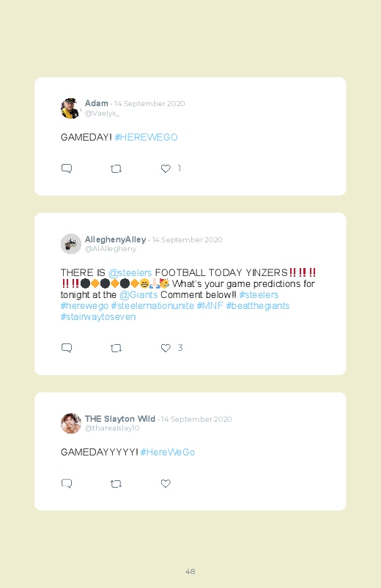Open the @Giants mention link

pyautogui.click(x=138, y=295)
